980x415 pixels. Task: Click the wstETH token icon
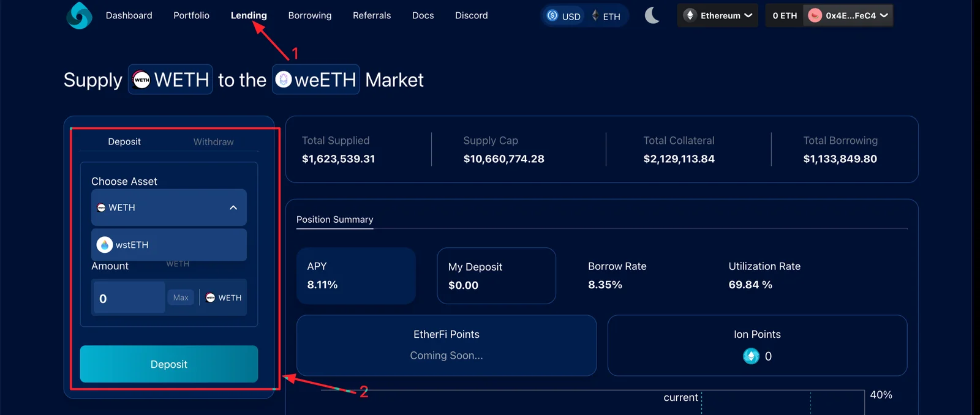[105, 245]
